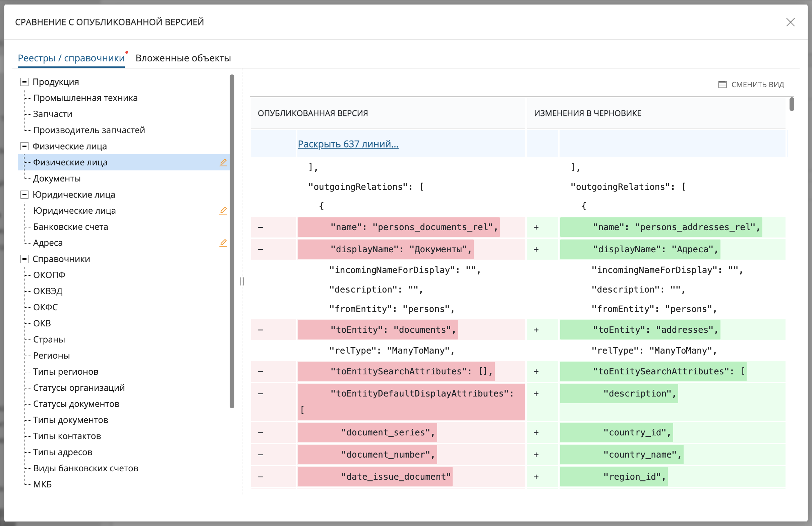Collapse the Продукция tree group
Screen dimensions: 812x526
point(24,82)
